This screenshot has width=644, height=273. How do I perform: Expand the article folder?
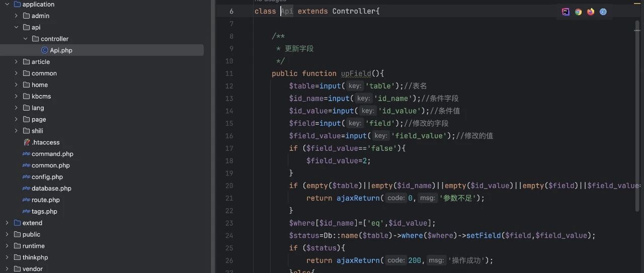coord(16,62)
